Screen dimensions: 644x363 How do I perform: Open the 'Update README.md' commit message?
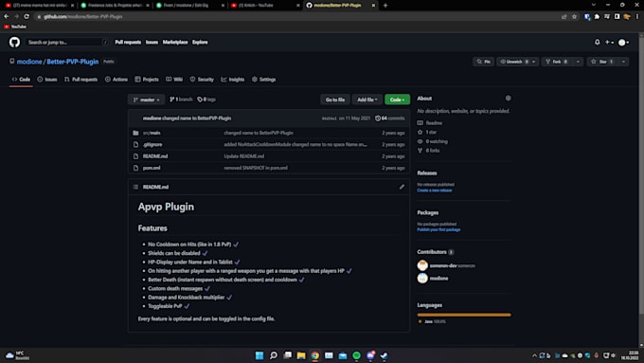[x=244, y=156]
